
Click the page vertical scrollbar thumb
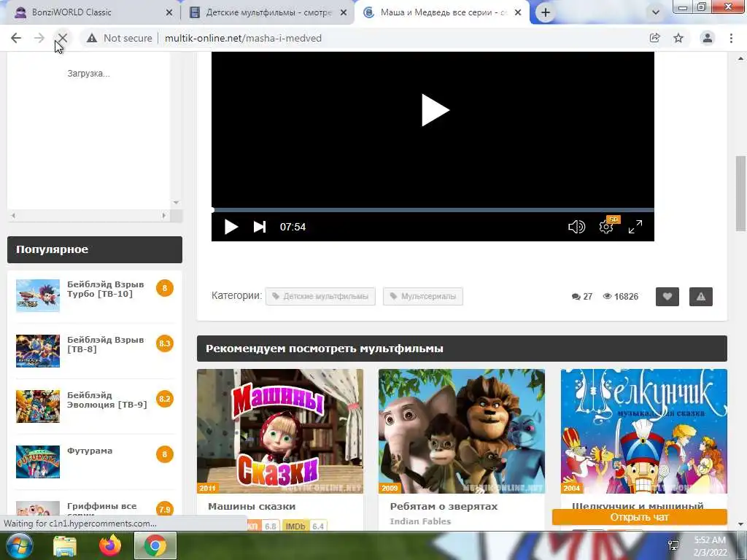click(741, 192)
